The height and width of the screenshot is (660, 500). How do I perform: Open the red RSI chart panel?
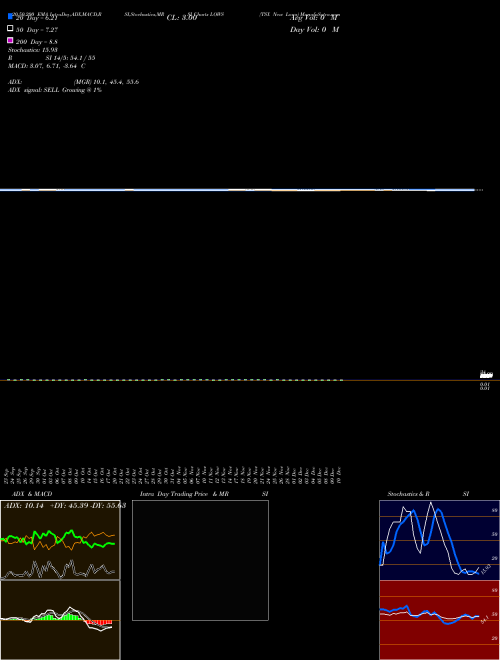[x=439, y=620]
